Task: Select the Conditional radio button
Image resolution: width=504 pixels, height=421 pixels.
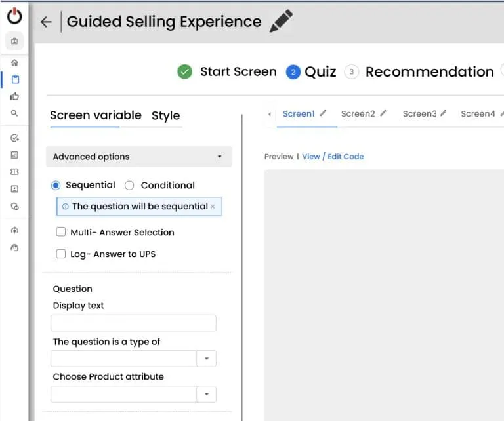Action: tap(129, 186)
